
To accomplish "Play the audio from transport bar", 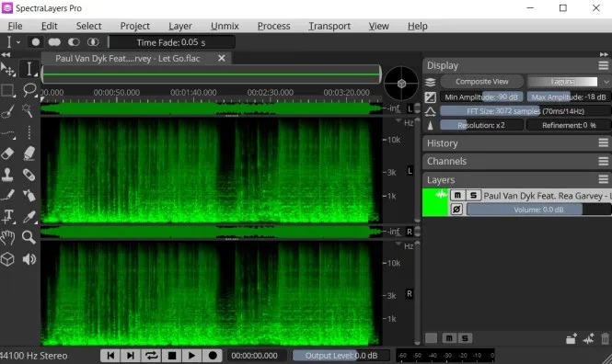I will (191, 356).
